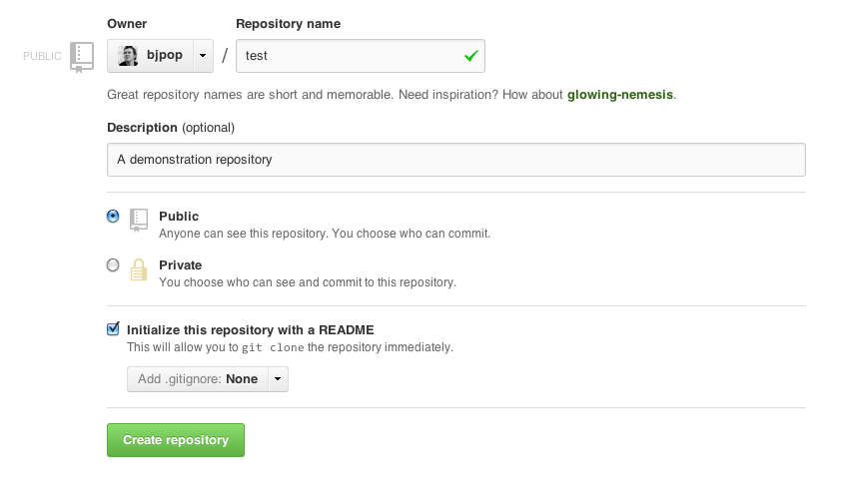The width and height of the screenshot is (843, 504).
Task: Use the glowing-nemesis name suggestion
Action: (620, 96)
